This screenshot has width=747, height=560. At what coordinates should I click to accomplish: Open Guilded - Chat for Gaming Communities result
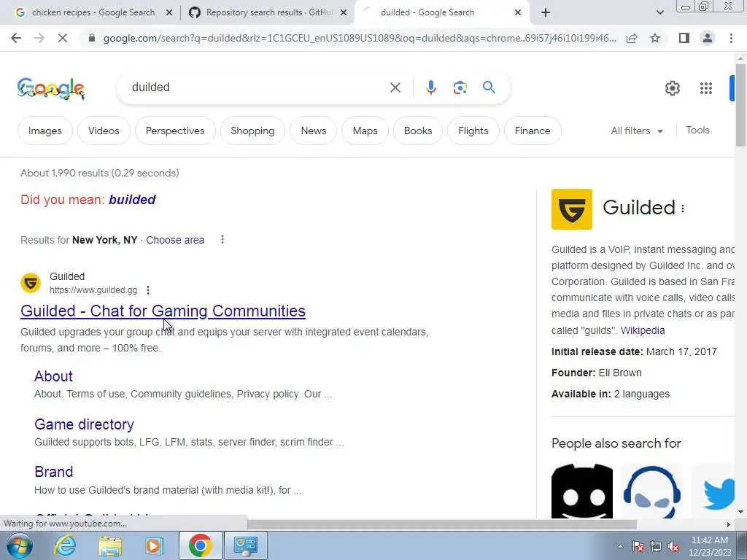(163, 311)
